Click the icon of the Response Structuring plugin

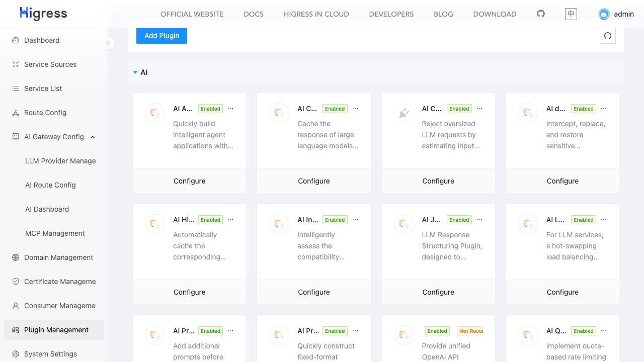click(x=404, y=224)
